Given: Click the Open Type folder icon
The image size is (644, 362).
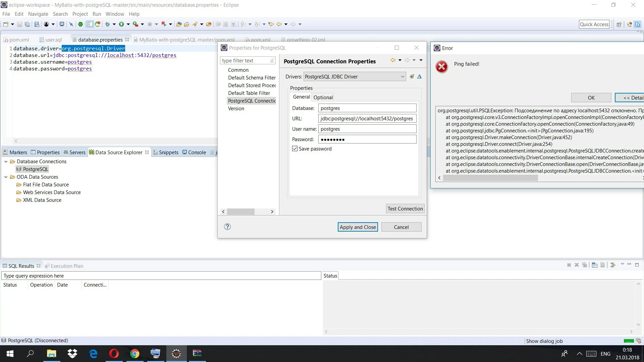Looking at the screenshot, I should point(179,24).
